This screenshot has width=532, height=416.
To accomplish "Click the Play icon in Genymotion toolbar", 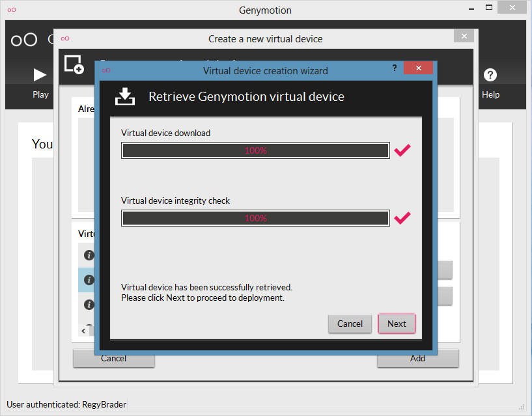I will 40,75.
